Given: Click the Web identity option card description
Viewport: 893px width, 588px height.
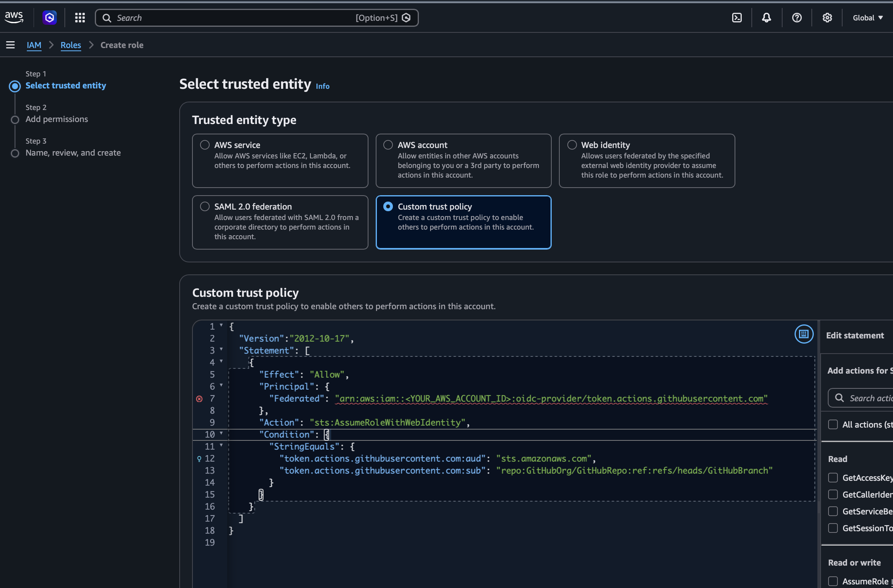Looking at the screenshot, I should pyautogui.click(x=652, y=166).
